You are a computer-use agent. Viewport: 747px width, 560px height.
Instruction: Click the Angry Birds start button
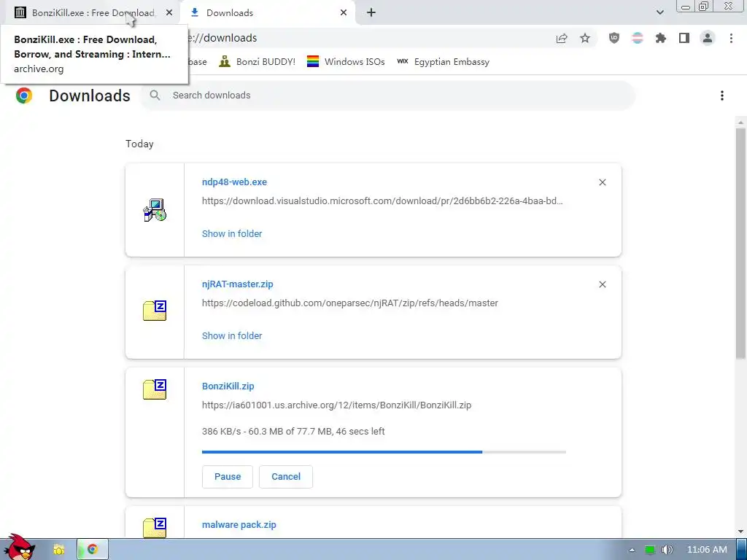19,548
